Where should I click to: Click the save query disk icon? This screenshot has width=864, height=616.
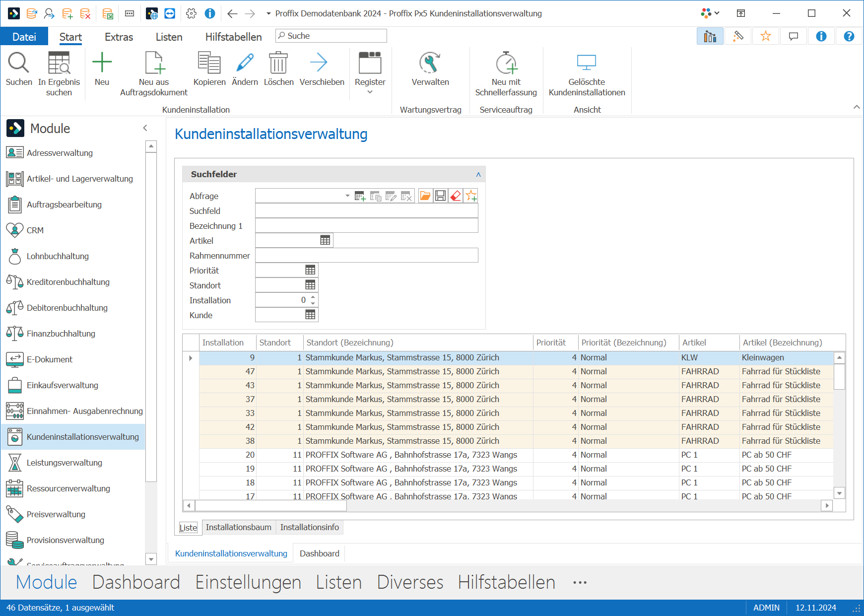[x=440, y=196]
